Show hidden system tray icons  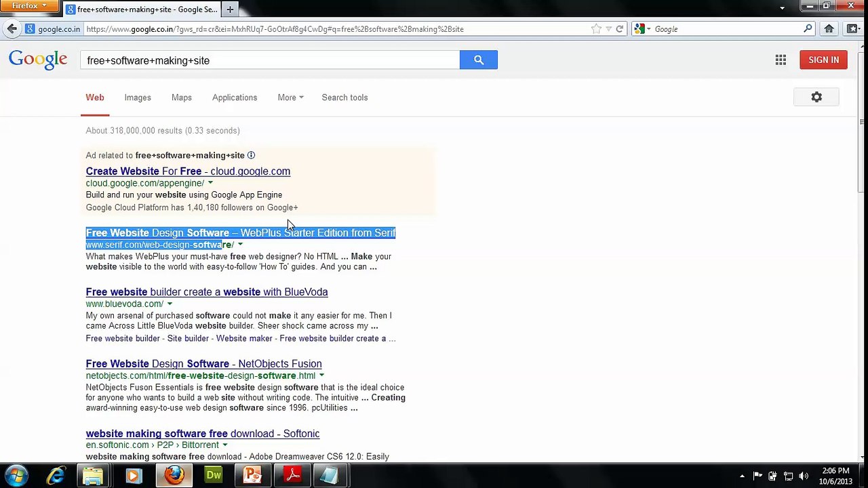(x=742, y=476)
